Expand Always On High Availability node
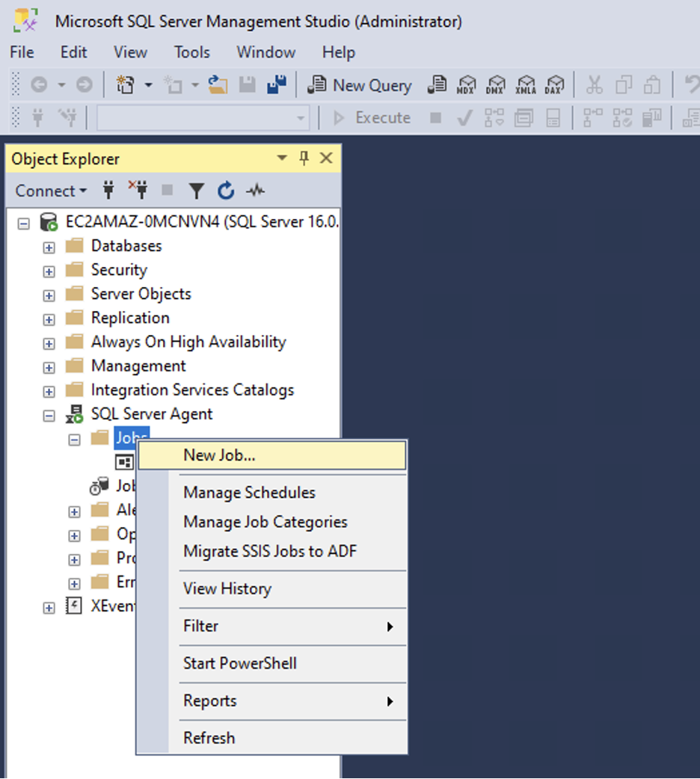The height and width of the screenshot is (779, 700). tap(49, 344)
